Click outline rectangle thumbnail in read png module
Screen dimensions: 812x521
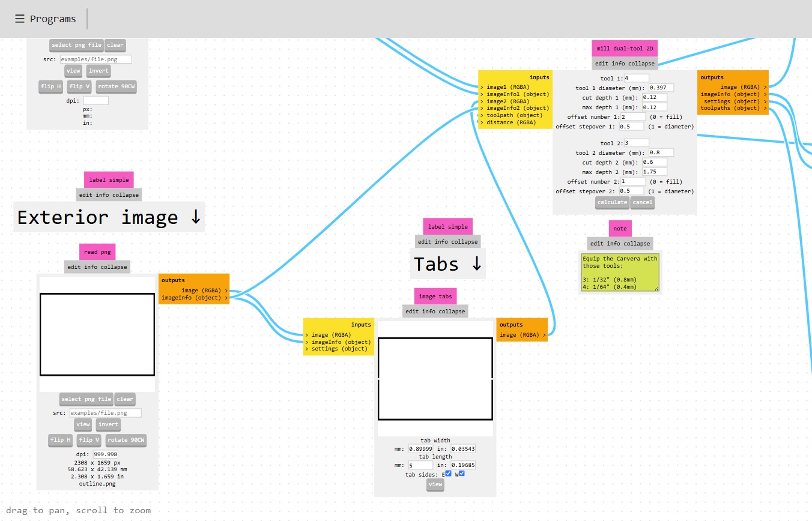click(x=97, y=334)
